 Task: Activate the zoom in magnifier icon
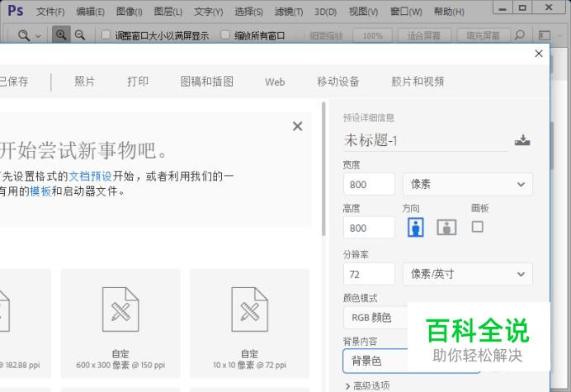point(61,35)
